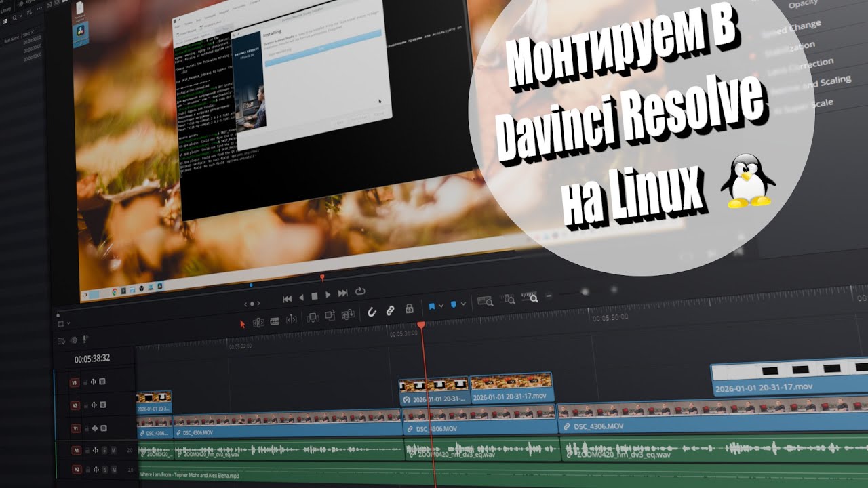
Task: Select the Blade Edit Mode tool
Action: (292, 319)
